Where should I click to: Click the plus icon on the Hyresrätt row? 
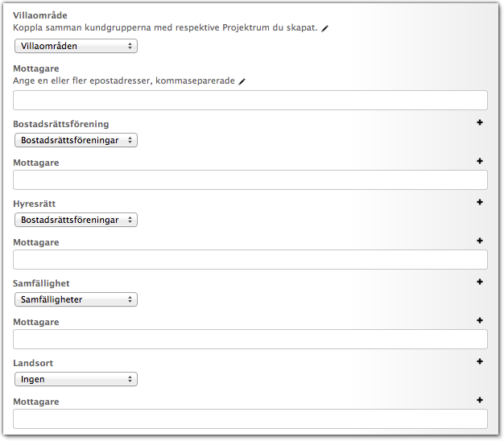[x=480, y=202]
